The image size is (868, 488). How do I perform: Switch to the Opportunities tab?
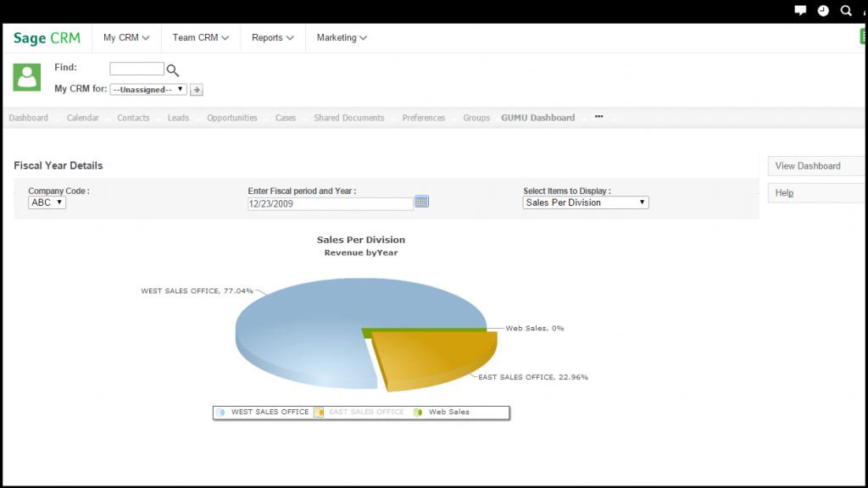tap(232, 118)
